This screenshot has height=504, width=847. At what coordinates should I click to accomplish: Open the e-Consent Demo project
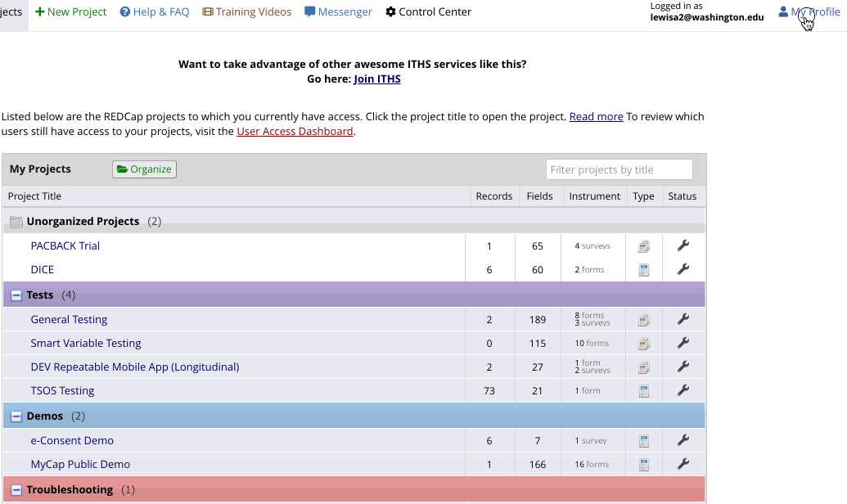point(72,440)
